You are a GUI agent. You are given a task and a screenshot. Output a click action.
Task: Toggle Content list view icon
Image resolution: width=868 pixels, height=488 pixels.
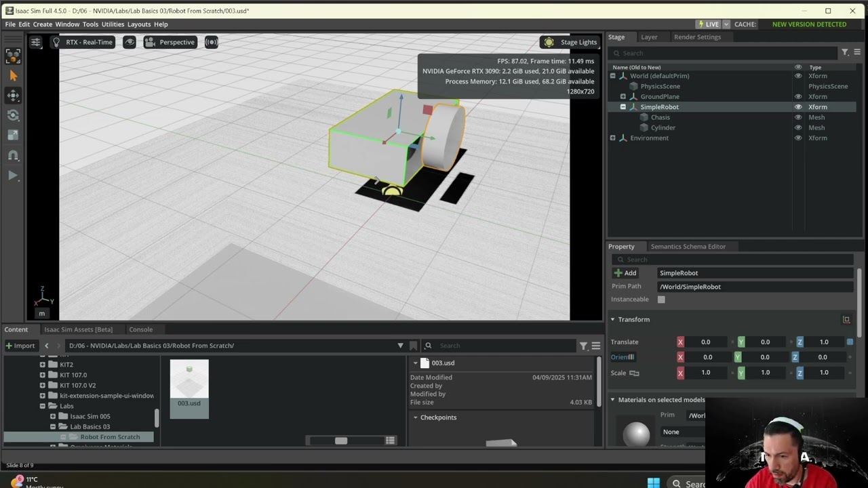point(390,441)
